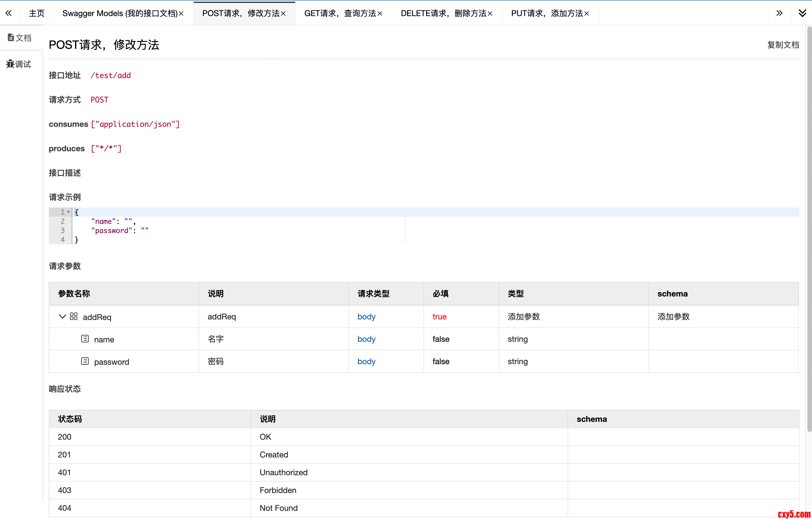Click the name field icon in parameters table
Image resolution: width=812 pixels, height=520 pixels.
pos(85,339)
